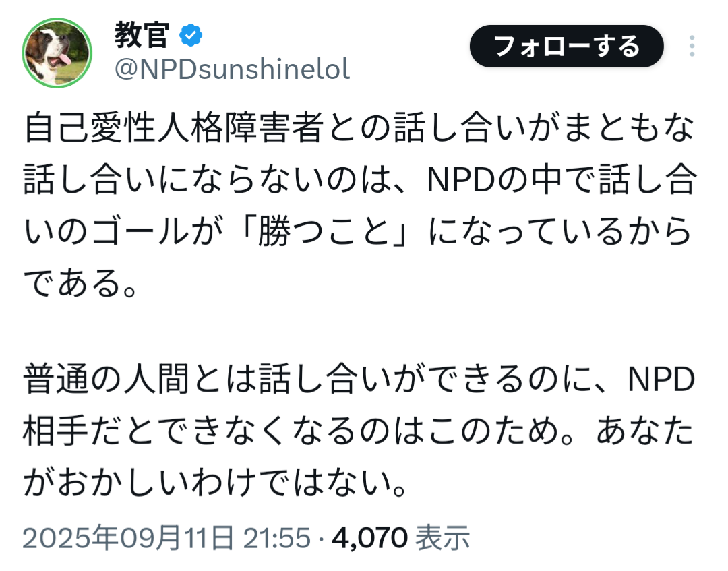Open the @NPDsunshinelol handle link

point(232,69)
